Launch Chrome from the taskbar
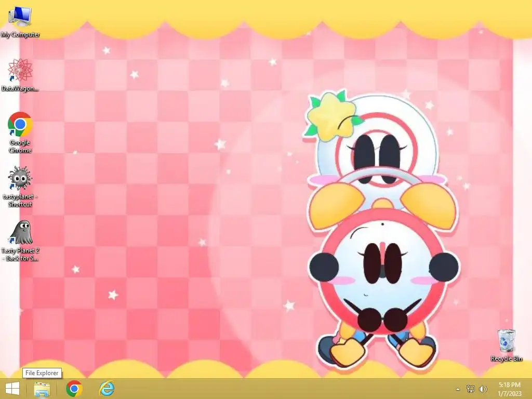The image size is (532, 399). pos(74,389)
